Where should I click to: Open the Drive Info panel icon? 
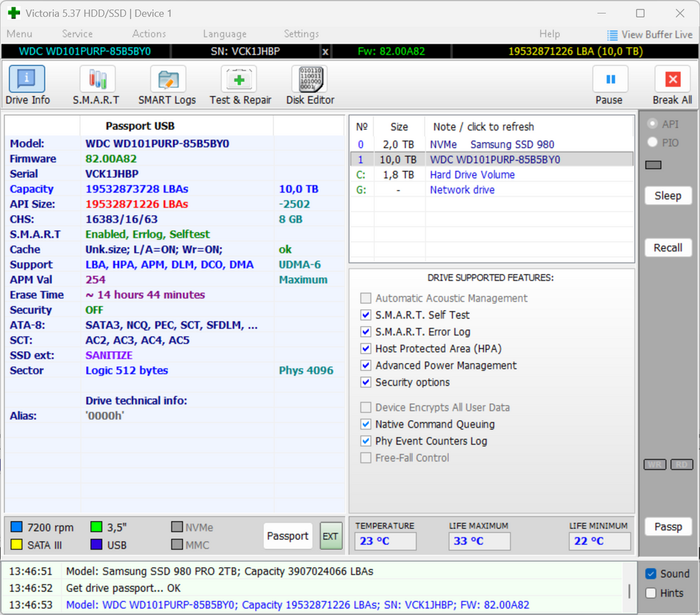[x=27, y=79]
